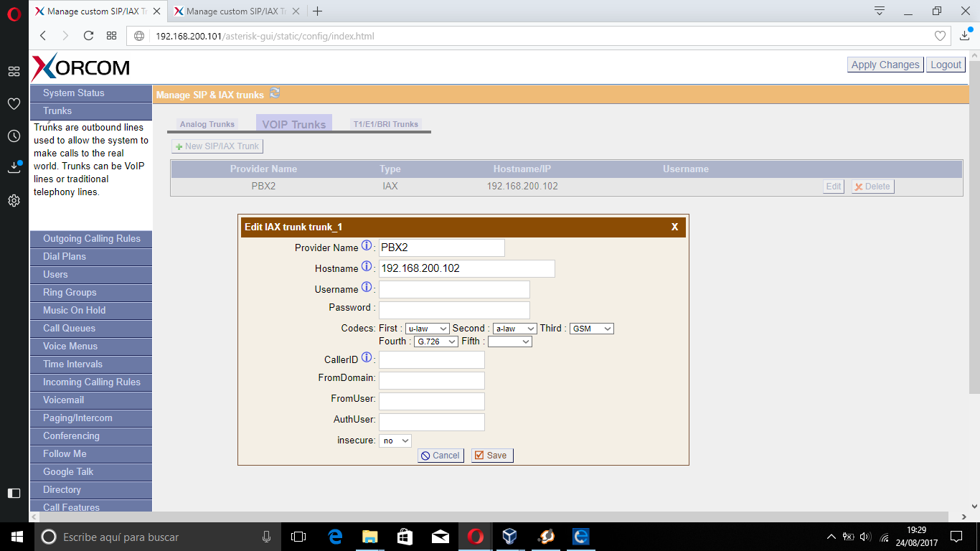The height and width of the screenshot is (551, 980).
Task: Switch to the Analog Trunks tab
Action: (x=207, y=123)
